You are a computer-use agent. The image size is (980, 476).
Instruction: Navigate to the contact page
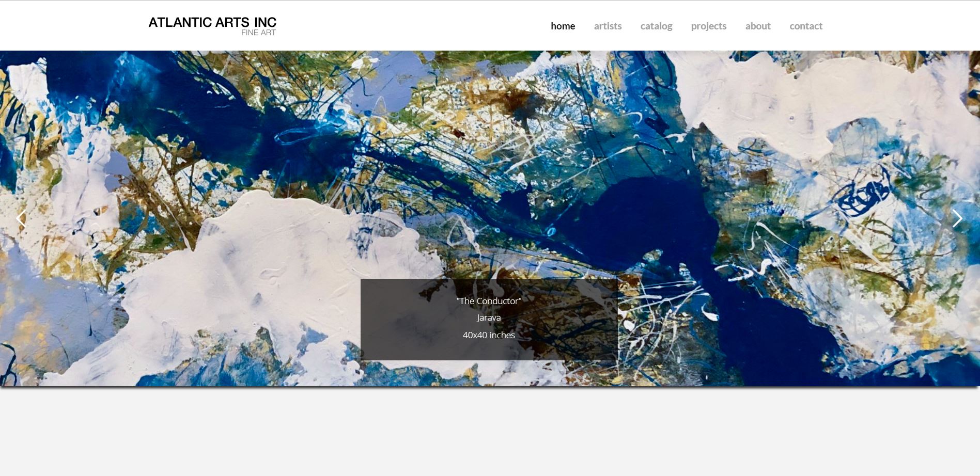[806, 26]
